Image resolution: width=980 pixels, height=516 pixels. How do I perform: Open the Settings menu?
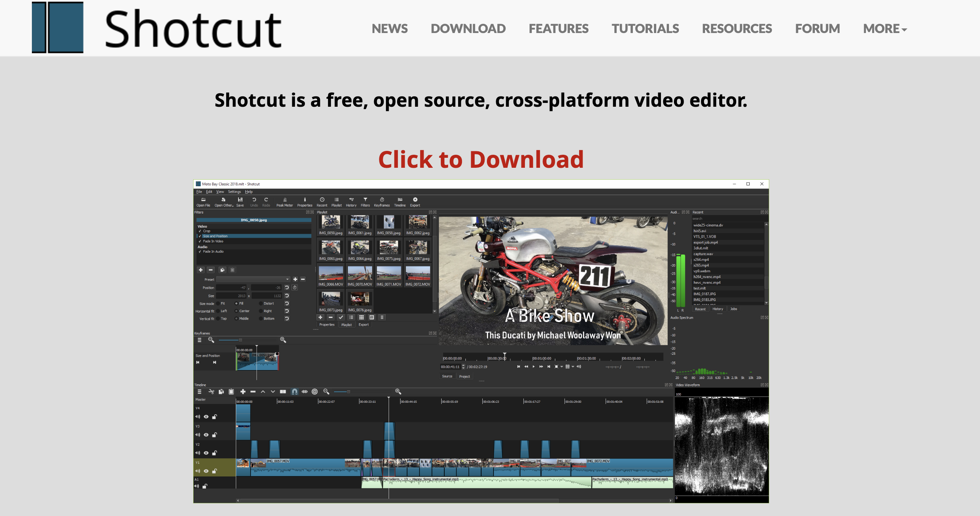(x=234, y=192)
